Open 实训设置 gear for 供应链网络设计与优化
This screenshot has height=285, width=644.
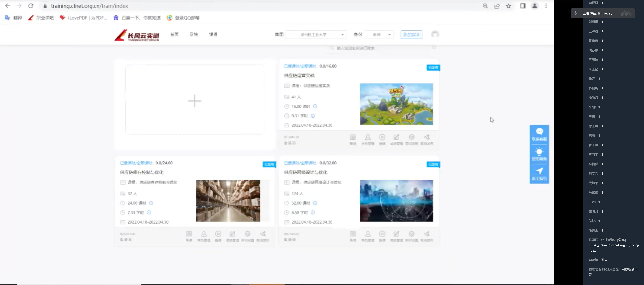click(412, 236)
